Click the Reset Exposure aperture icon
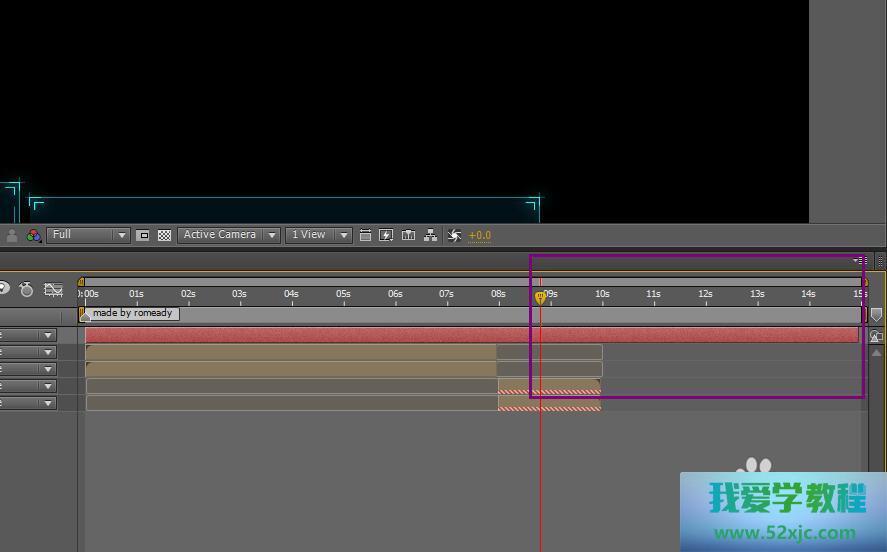The image size is (887, 552). point(454,236)
